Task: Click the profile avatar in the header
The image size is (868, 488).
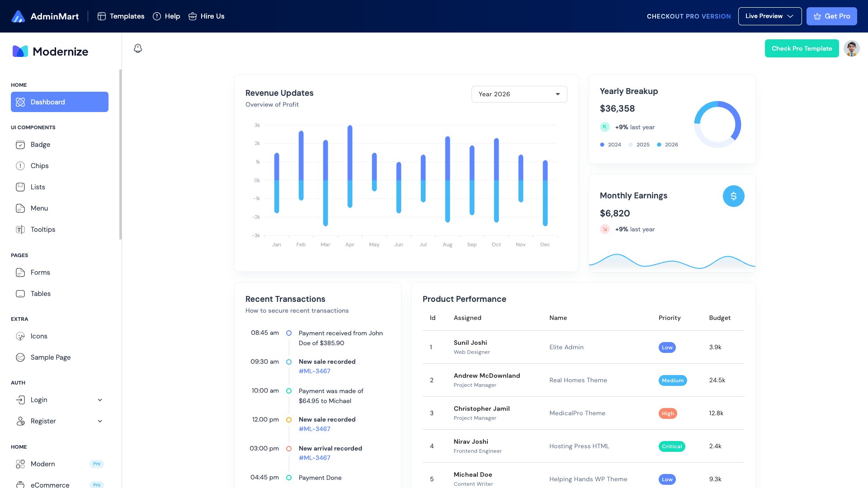Action: coord(852,48)
